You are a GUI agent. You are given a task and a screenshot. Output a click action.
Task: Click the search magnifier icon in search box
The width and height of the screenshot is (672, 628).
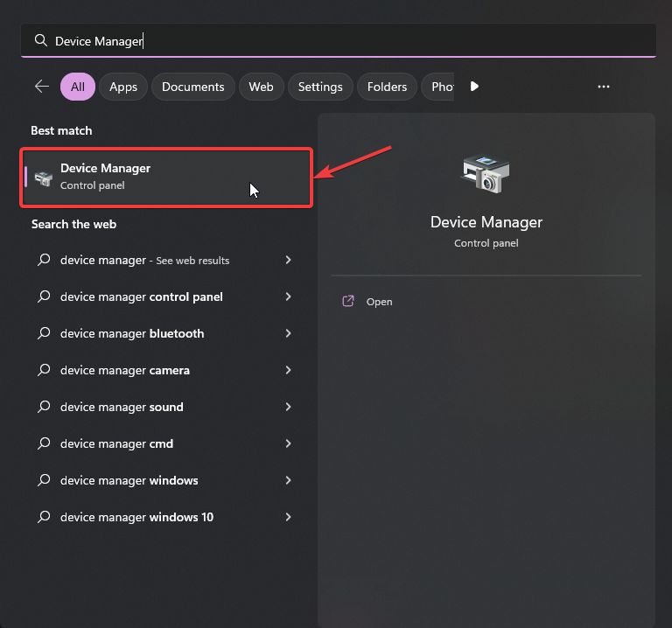pos(41,41)
